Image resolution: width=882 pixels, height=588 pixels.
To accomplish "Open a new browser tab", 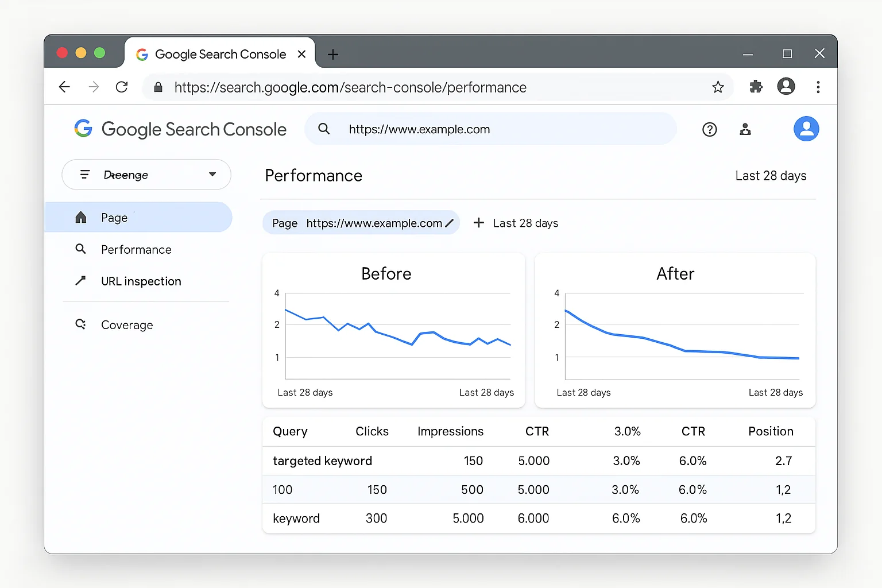I will pyautogui.click(x=332, y=54).
